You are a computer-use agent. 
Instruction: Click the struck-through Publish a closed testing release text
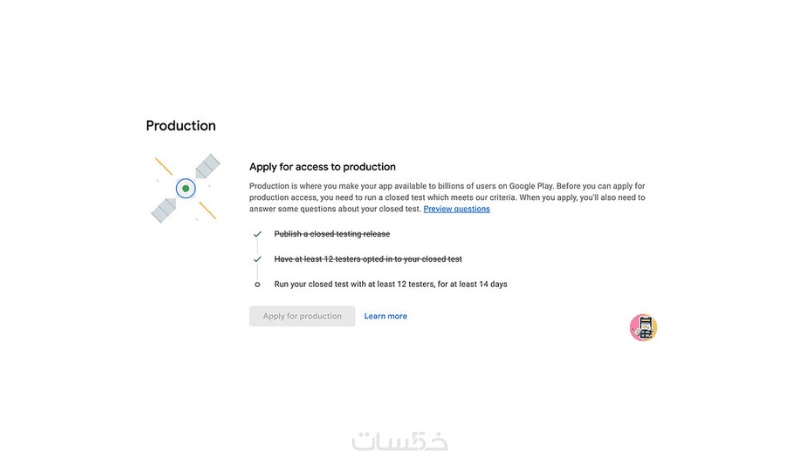pyautogui.click(x=332, y=234)
